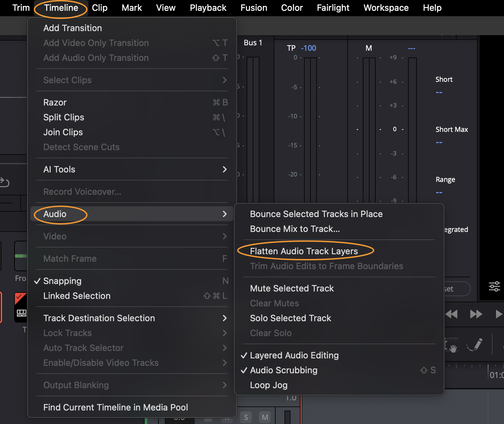Choose Bounce Selected Tracks in Place
This screenshot has width=504, height=424.
click(339, 214)
